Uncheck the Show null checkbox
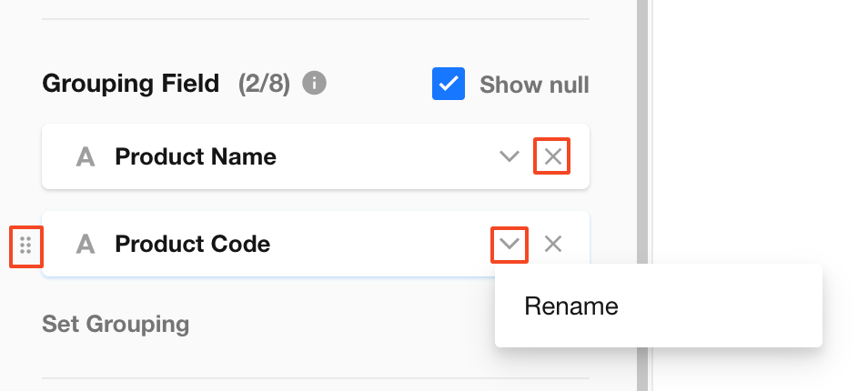The image size is (868, 391). coord(449,84)
